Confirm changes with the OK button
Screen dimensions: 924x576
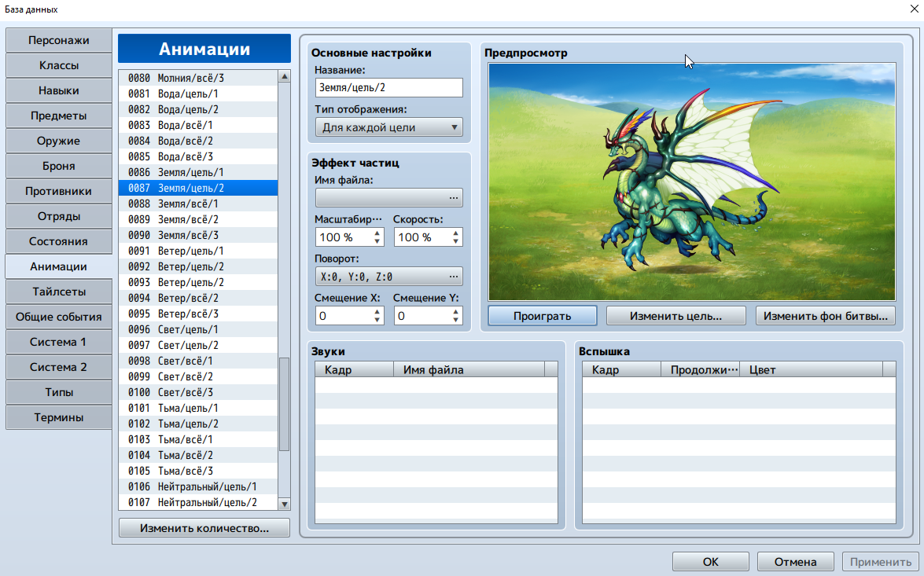(711, 562)
